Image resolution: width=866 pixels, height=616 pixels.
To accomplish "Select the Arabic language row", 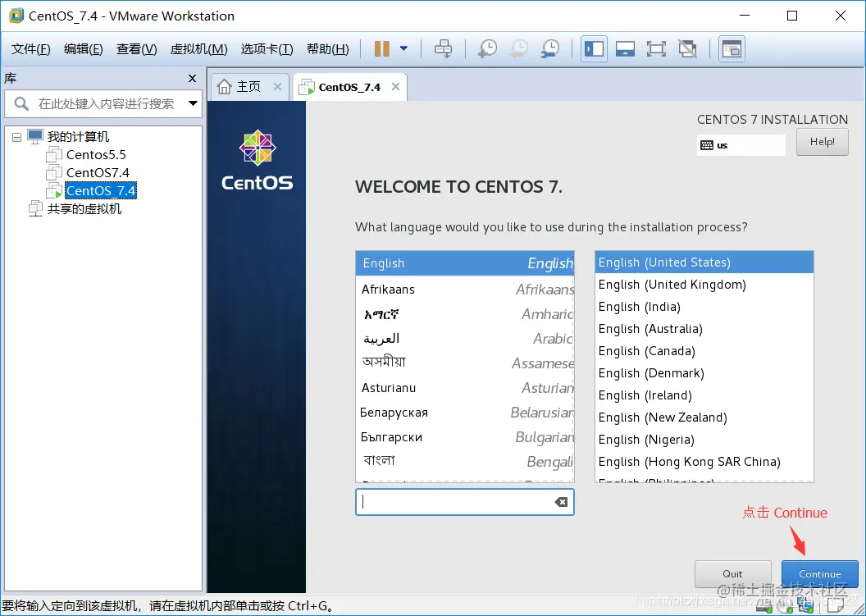I will (464, 338).
